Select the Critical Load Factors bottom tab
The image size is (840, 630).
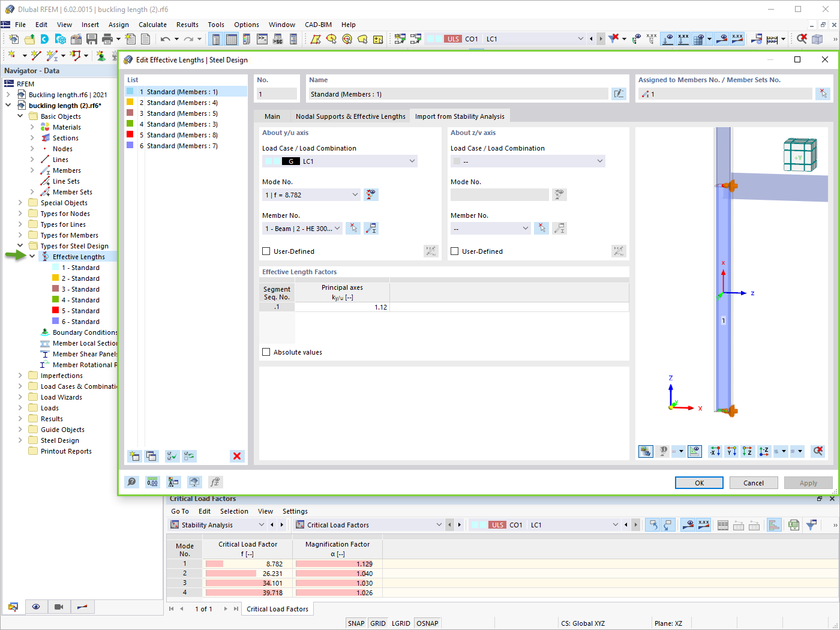(x=277, y=609)
